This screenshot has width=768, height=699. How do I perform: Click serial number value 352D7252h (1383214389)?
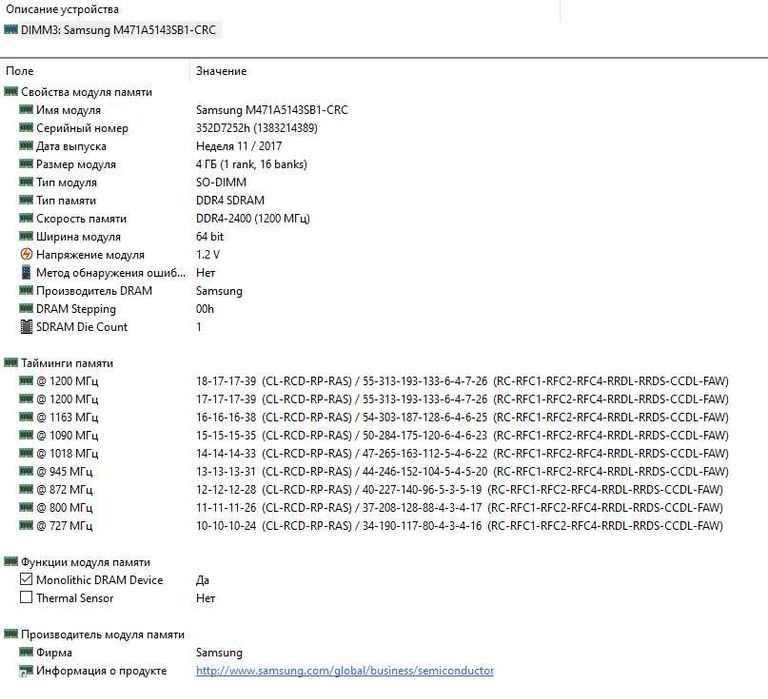click(x=257, y=128)
